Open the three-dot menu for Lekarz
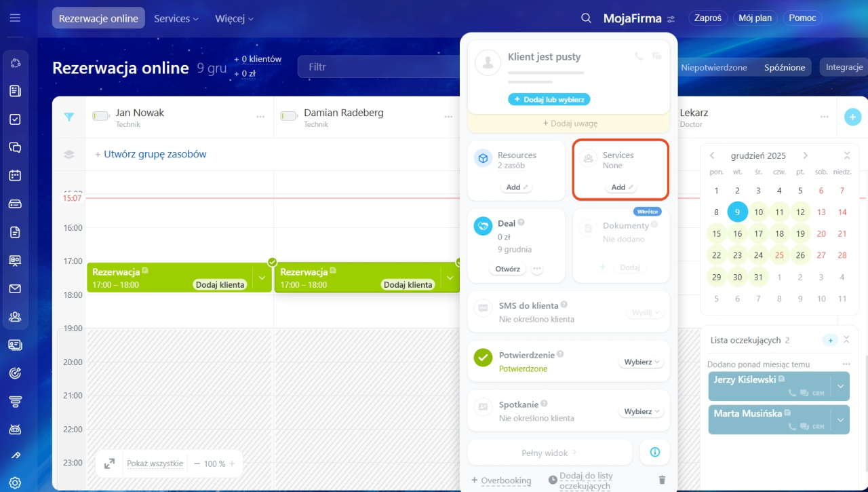The width and height of the screenshot is (868, 492). [825, 117]
